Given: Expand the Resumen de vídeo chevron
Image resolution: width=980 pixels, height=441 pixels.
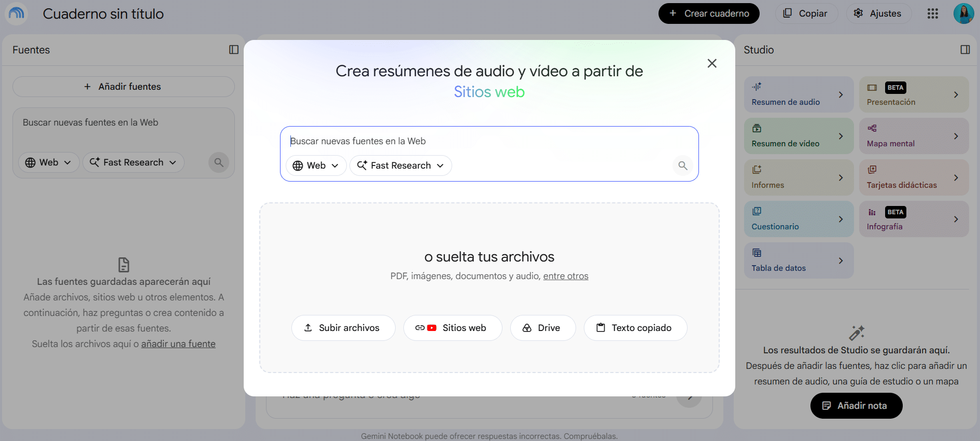Looking at the screenshot, I should 841,136.
